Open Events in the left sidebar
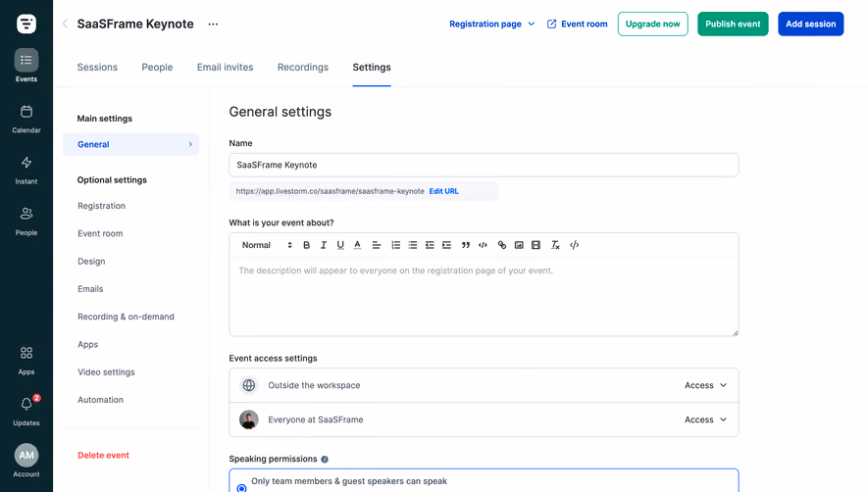868x492 pixels. (x=26, y=66)
